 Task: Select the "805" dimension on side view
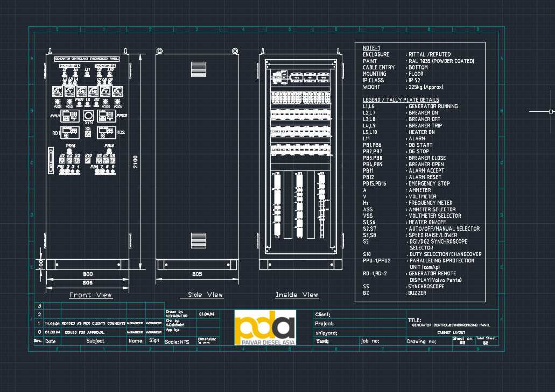pyautogui.click(x=197, y=274)
